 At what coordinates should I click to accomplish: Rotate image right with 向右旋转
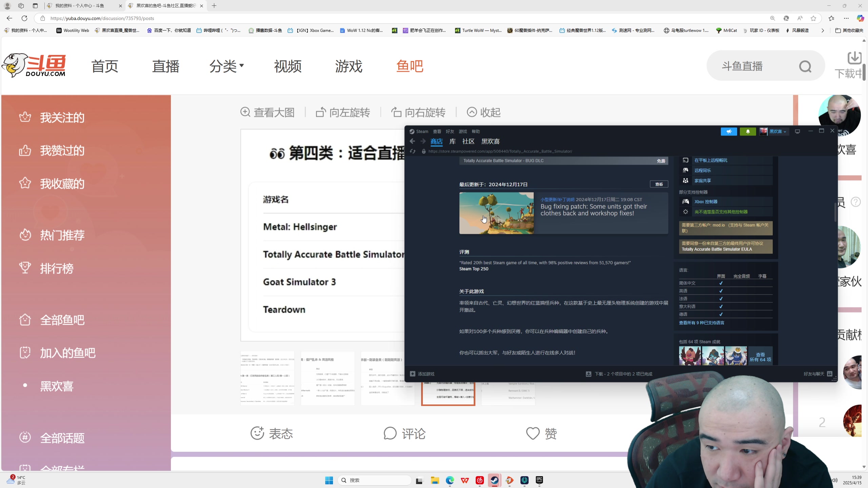(418, 112)
